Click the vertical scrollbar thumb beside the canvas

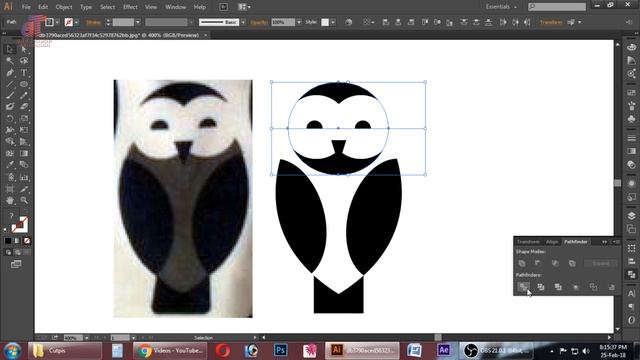[x=618, y=183]
